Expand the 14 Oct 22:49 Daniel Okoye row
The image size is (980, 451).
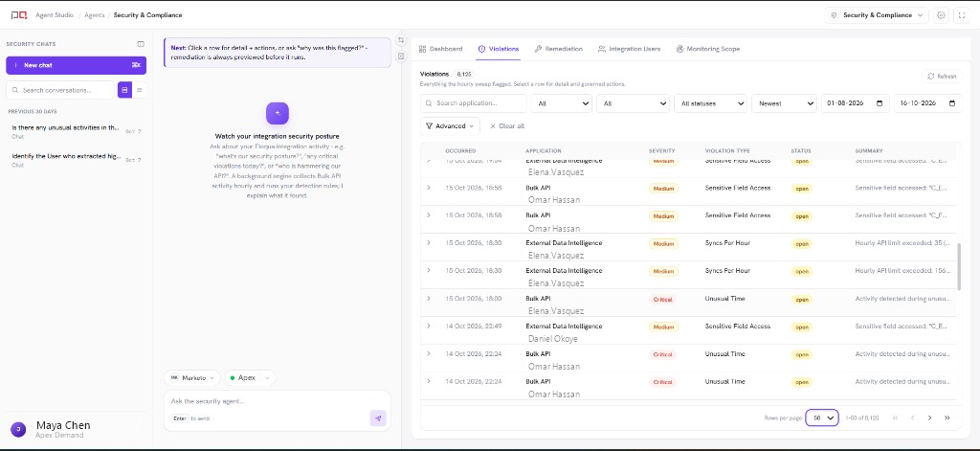coord(429,326)
